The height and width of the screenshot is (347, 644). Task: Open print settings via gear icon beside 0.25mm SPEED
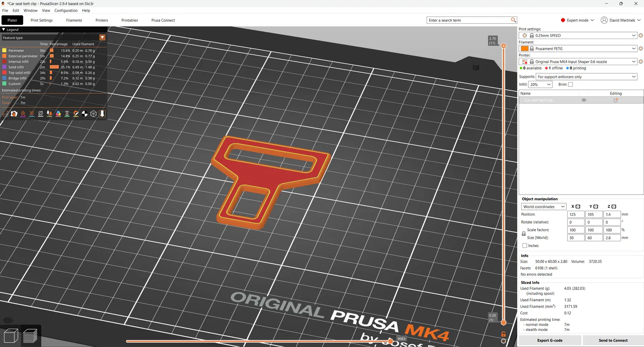pyautogui.click(x=641, y=36)
